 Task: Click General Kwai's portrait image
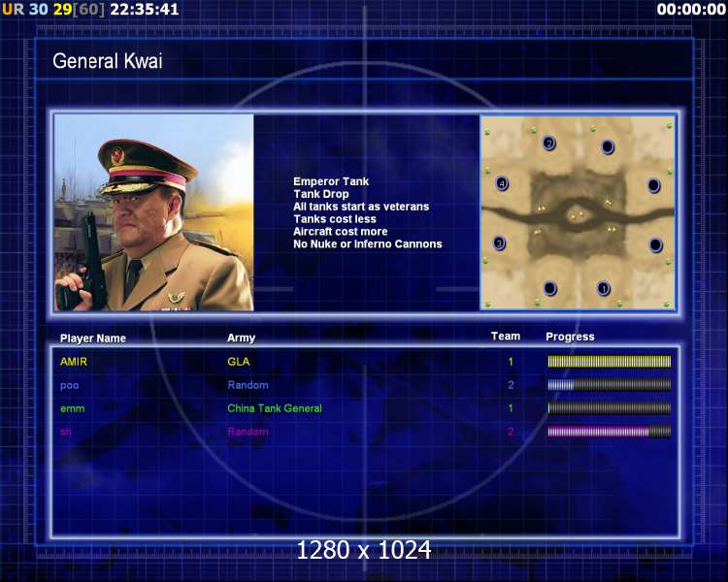tap(153, 212)
